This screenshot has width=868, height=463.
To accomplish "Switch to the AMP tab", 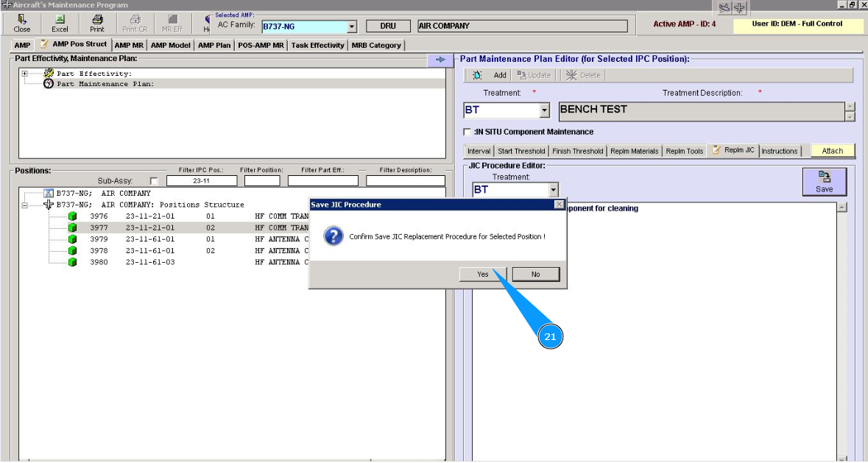I will tap(22, 46).
